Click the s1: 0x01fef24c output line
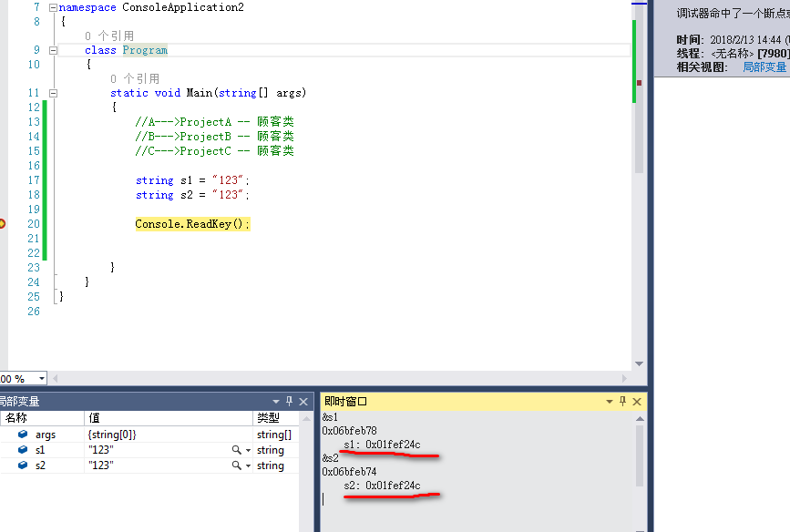790x532 pixels. click(x=382, y=445)
